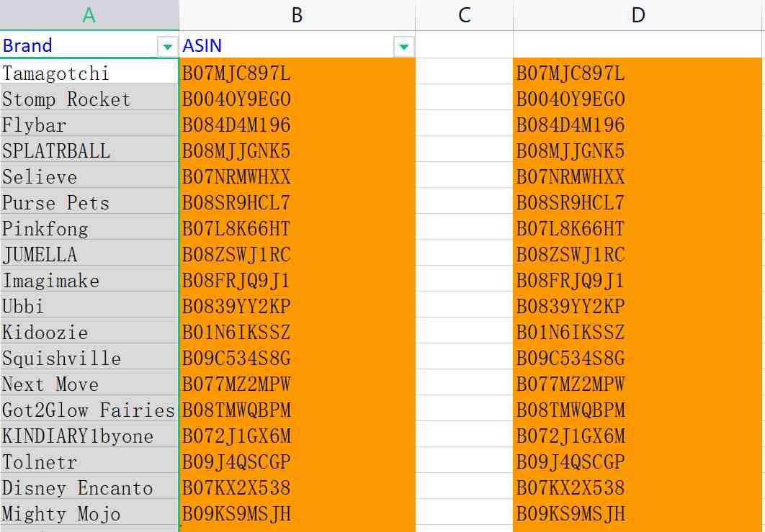
Task: Select the Kidoozie cell
Action: (89, 332)
